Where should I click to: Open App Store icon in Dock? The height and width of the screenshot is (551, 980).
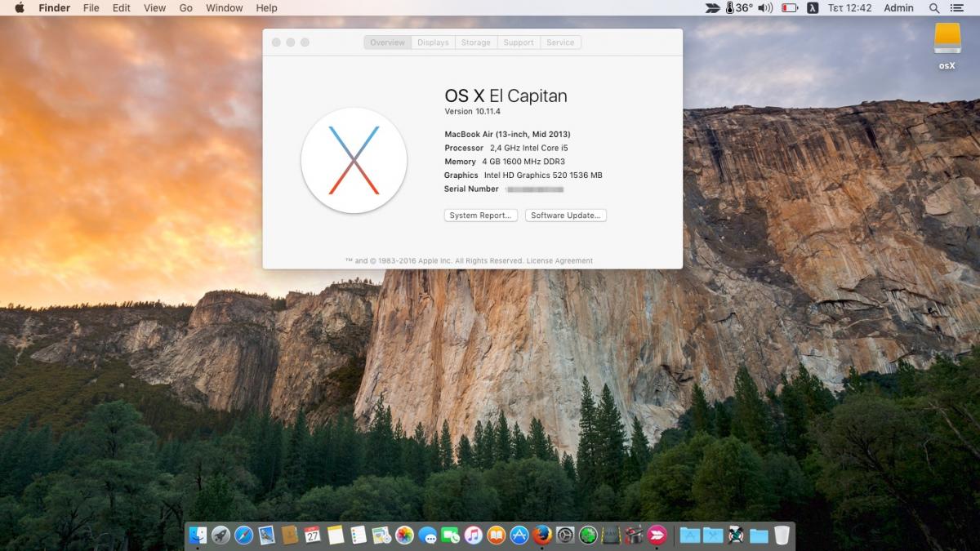tap(519, 535)
